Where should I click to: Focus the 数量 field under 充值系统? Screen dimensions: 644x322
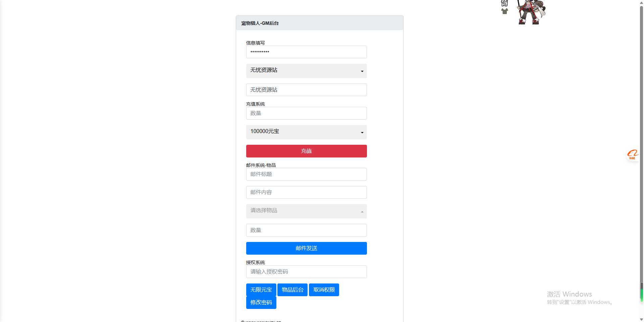point(306,113)
